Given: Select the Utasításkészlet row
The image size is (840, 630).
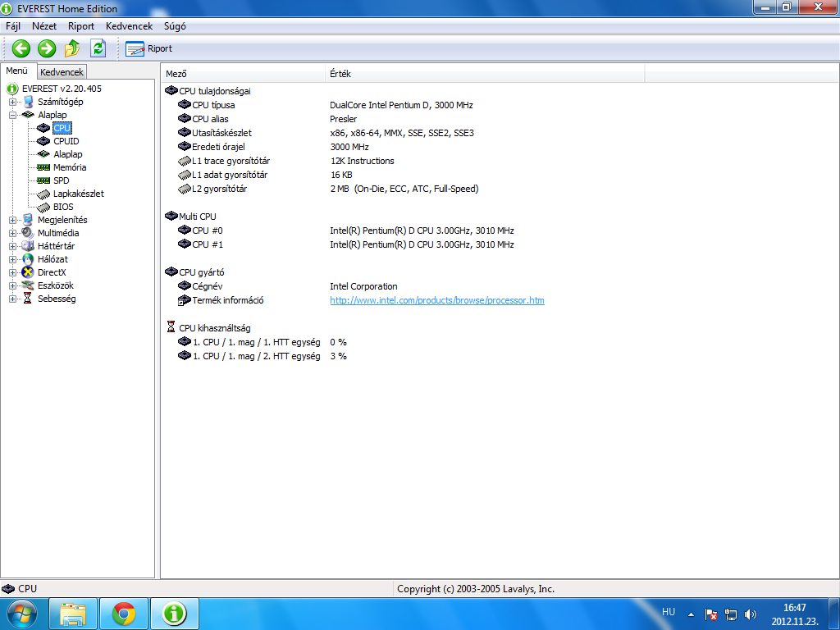Looking at the screenshot, I should 326,134.
